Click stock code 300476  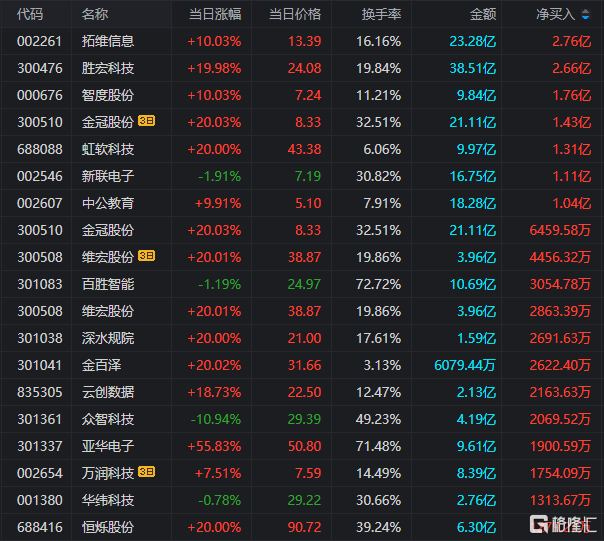click(x=40, y=68)
